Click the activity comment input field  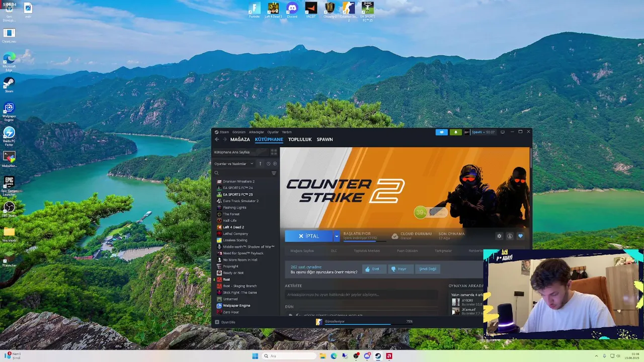361,295
